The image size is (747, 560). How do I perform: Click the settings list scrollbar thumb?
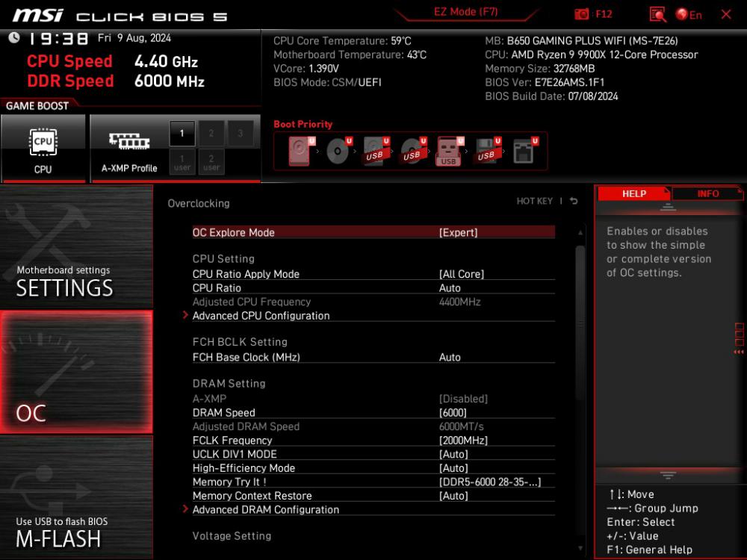coord(580,324)
